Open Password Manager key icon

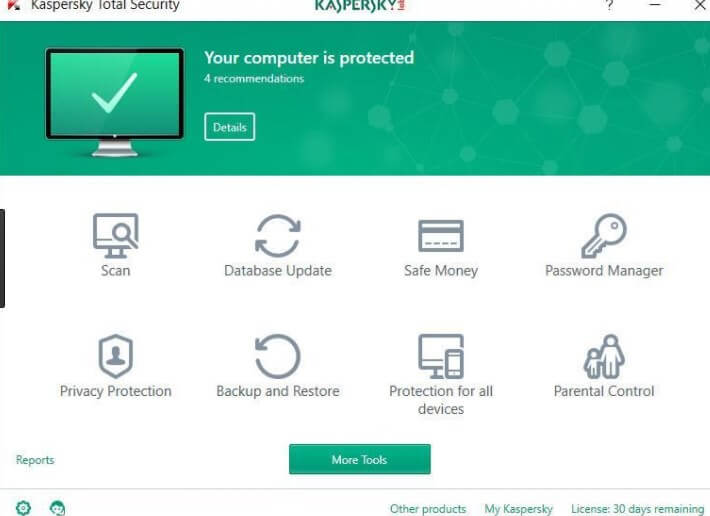pyautogui.click(x=604, y=235)
